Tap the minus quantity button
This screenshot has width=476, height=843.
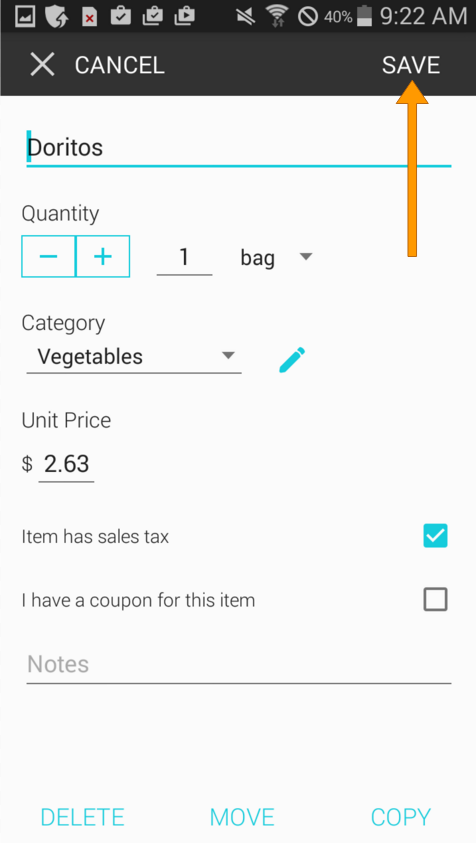coord(48,256)
